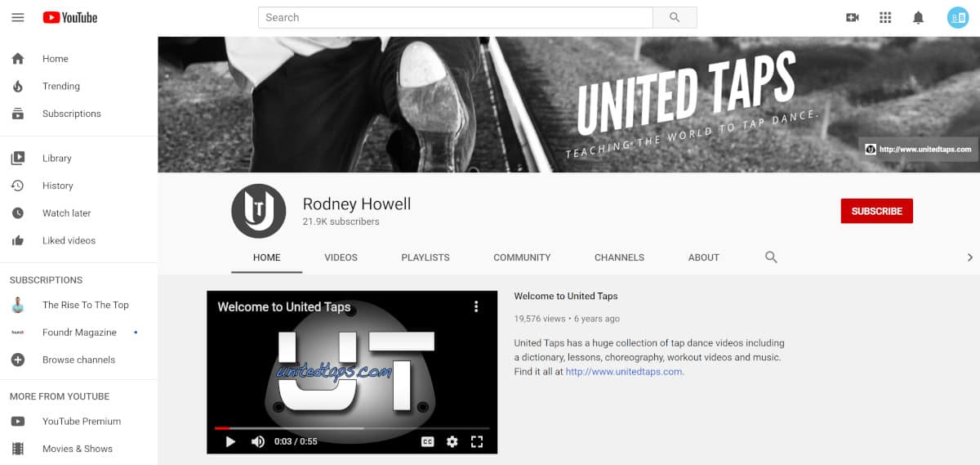The image size is (980, 465).
Task: Click the United Taps channel avatar
Action: [259, 211]
